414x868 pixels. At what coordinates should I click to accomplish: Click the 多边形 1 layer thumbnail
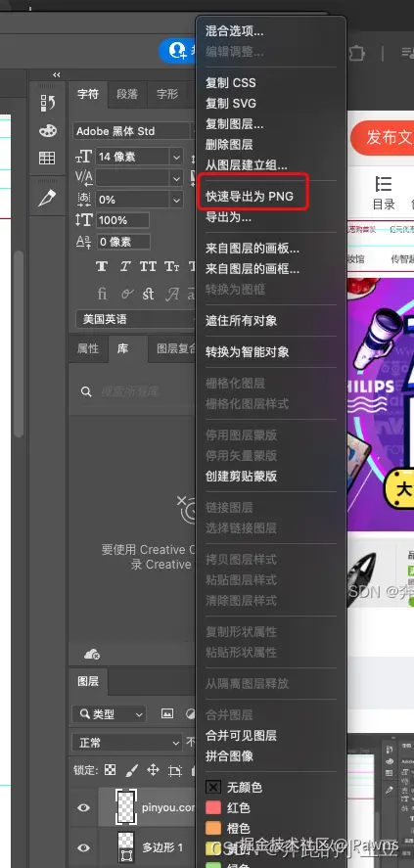126,847
